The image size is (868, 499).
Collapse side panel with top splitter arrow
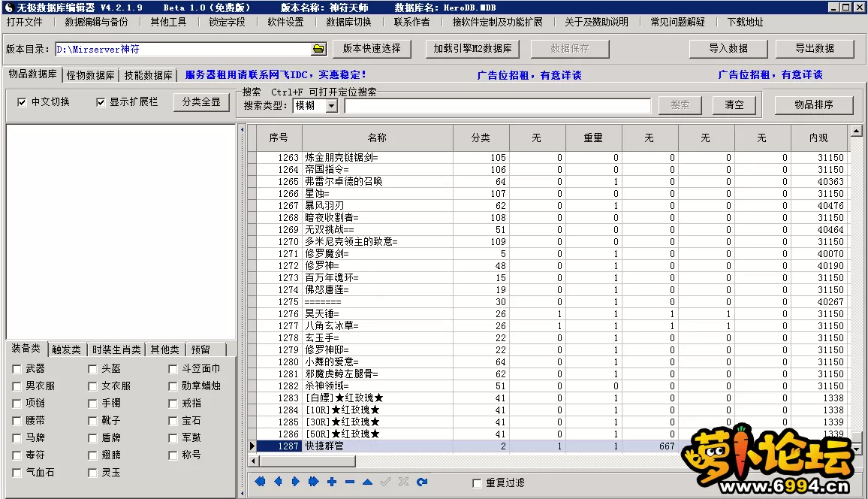pyautogui.click(x=242, y=129)
